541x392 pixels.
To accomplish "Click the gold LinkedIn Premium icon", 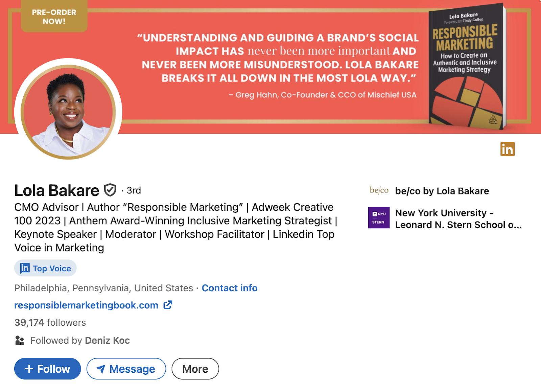I will click(x=507, y=149).
